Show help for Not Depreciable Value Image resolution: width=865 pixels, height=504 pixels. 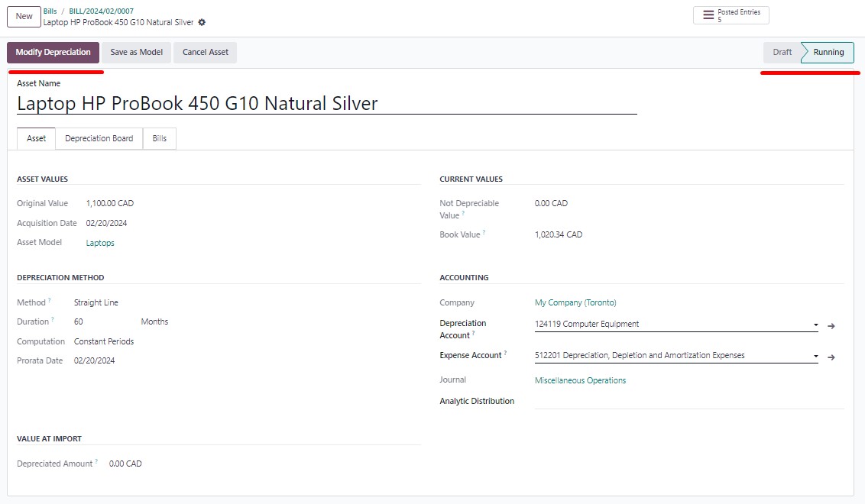pos(463,213)
